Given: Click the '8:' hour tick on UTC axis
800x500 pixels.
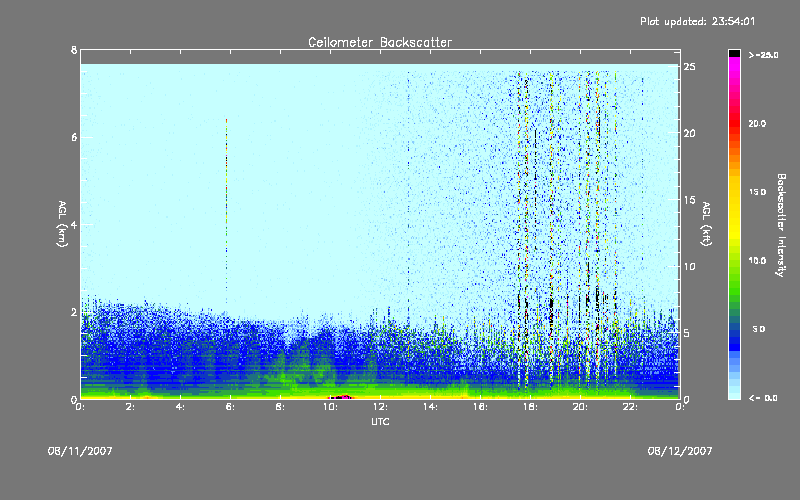Looking at the screenshot, I should coord(281,407).
